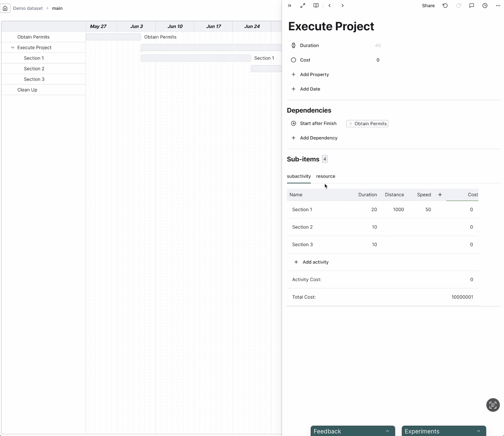Switch to the resource tab

[x=326, y=176]
